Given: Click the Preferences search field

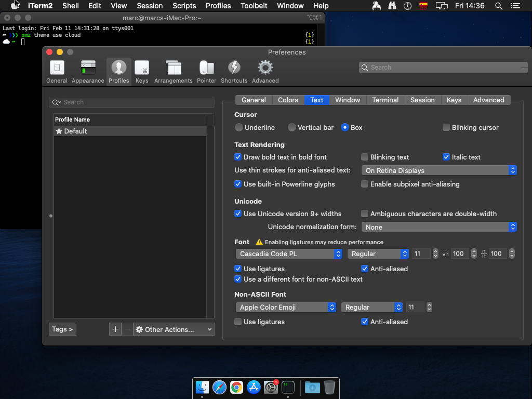Looking at the screenshot, I should click(443, 67).
